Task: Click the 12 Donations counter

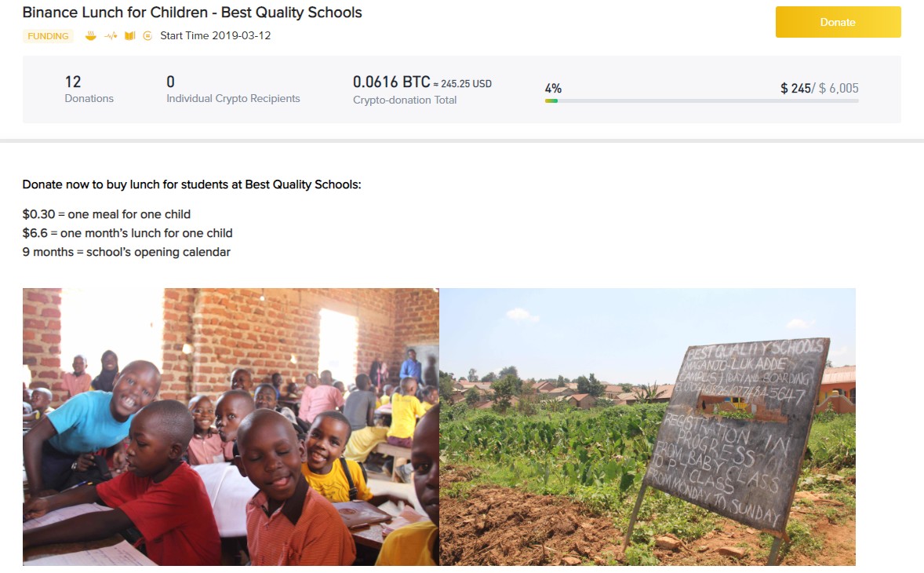Action: 89,89
